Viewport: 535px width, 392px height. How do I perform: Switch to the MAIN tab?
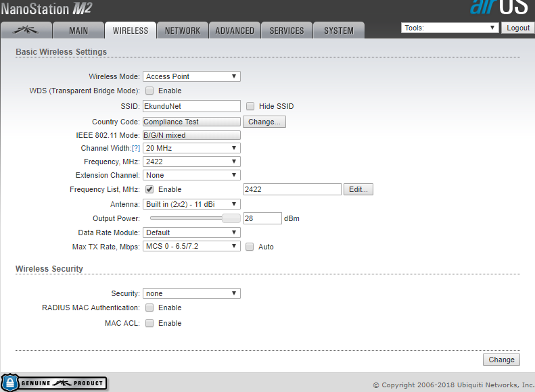point(78,30)
